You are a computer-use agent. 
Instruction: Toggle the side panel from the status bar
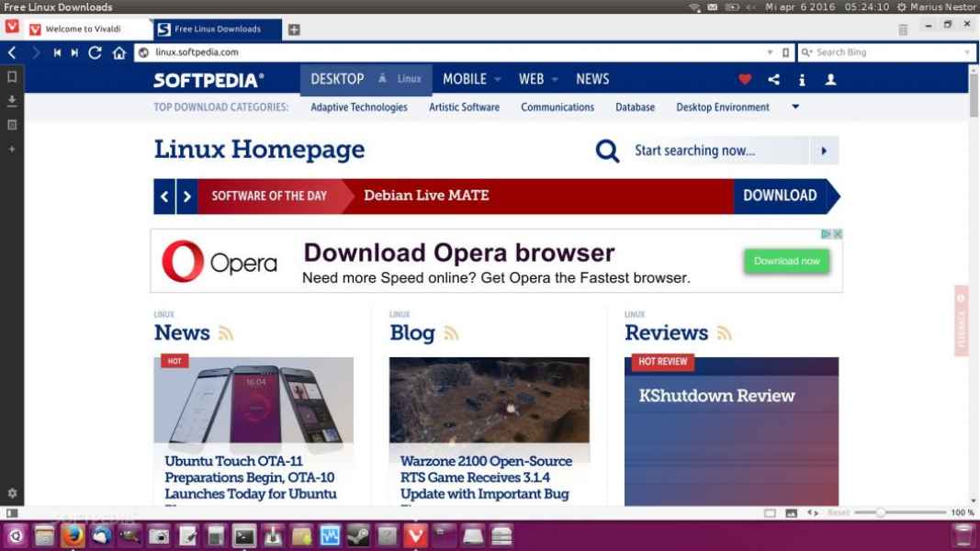(12, 512)
